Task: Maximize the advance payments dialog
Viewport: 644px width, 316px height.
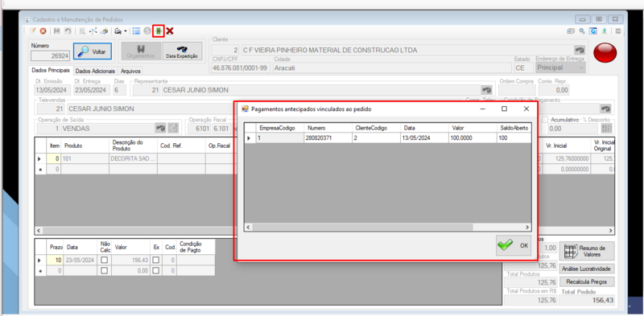Action: pos(505,109)
